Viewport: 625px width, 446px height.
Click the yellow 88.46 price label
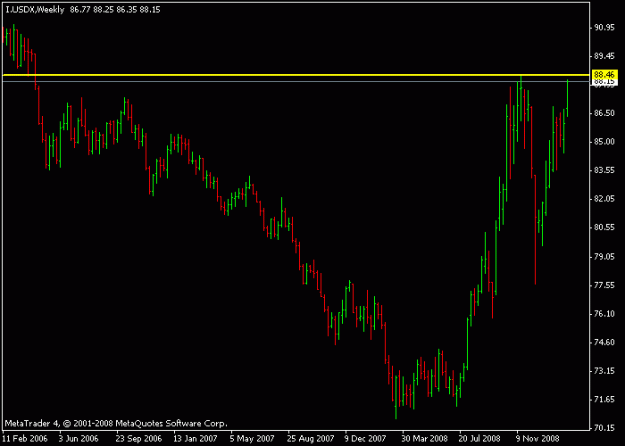[x=605, y=75]
